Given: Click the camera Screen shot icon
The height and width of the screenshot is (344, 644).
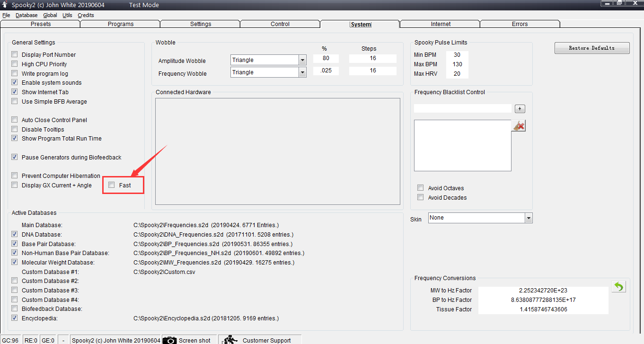Looking at the screenshot, I should point(170,340).
